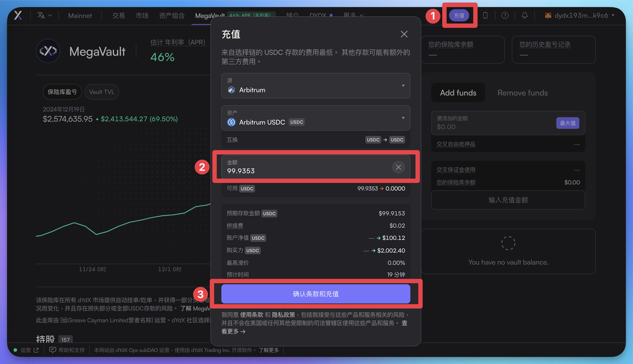633x364 pixels.
Task: Click the 您的历史盈亏记录 card
Action: pos(553,50)
